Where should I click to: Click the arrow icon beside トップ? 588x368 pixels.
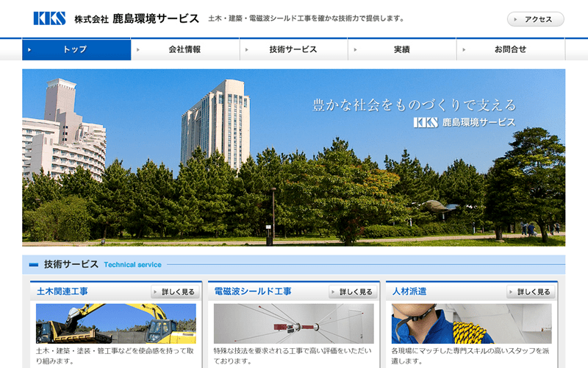pos(29,49)
